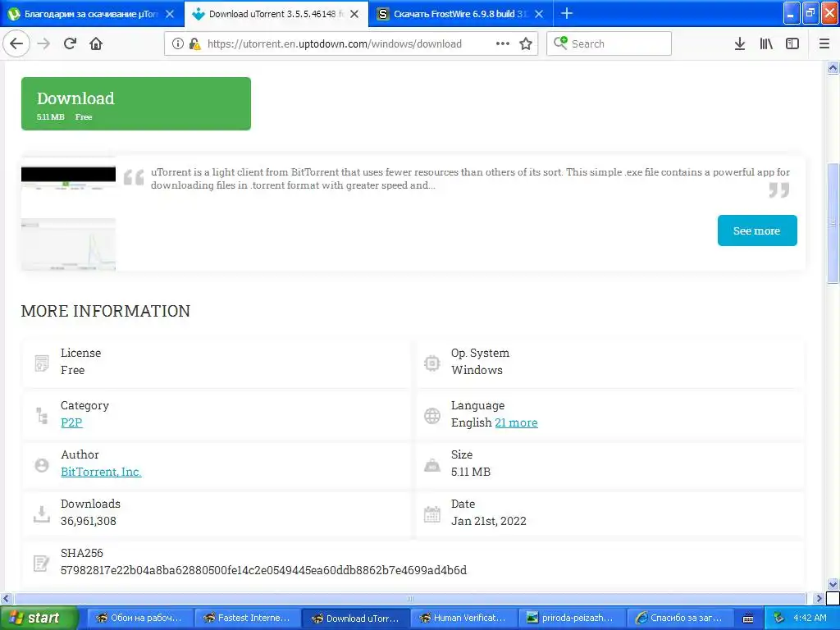This screenshot has height=630, width=840.
Task: Click the License document icon
Action: [41, 363]
